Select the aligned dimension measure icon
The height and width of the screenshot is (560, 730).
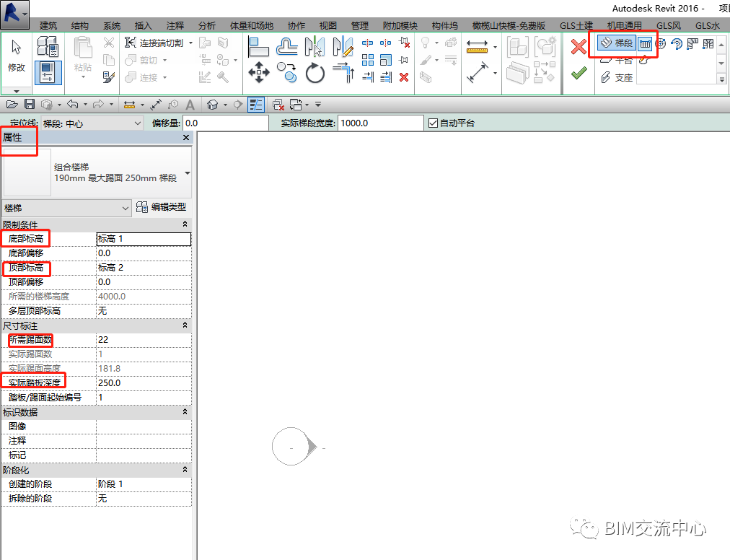click(x=478, y=74)
